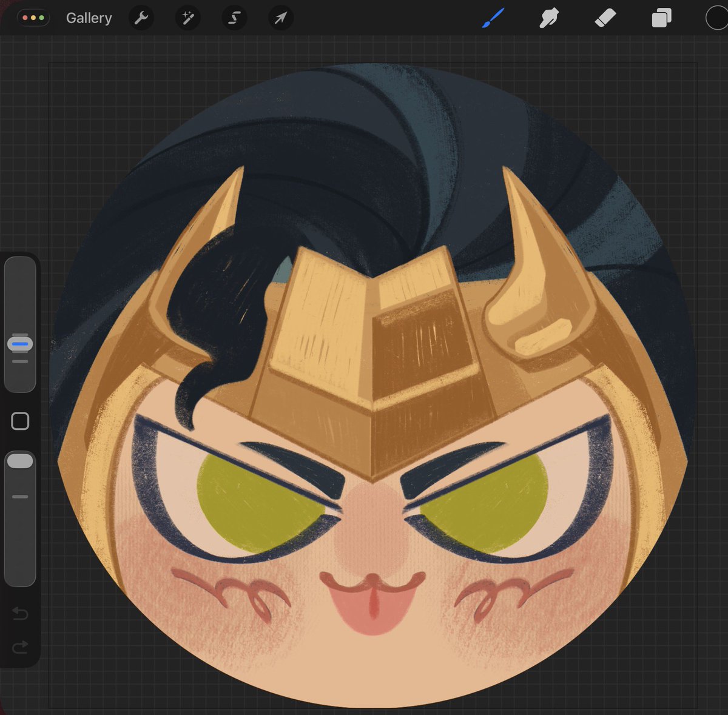
Task: Select the Selection S tool
Action: tap(234, 18)
